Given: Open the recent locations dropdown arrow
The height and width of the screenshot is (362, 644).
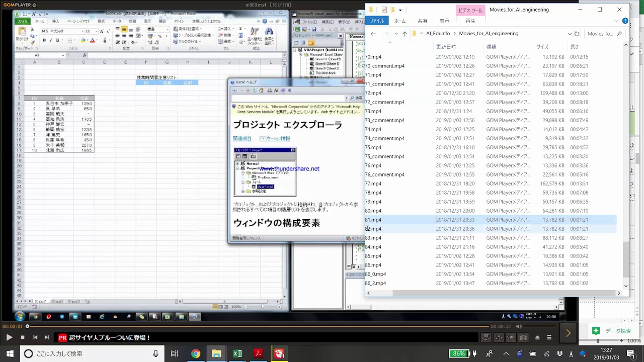Looking at the screenshot, I should tap(396, 34).
